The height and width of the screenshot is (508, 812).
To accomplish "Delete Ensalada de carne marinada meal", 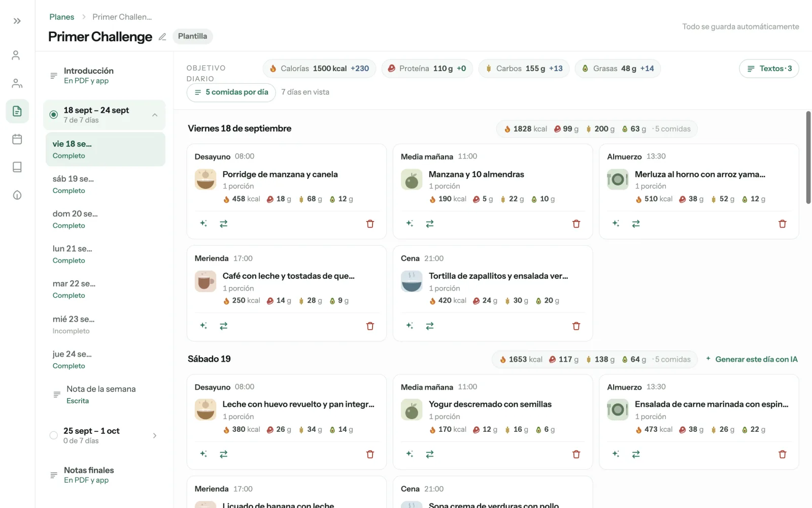I will point(782,454).
